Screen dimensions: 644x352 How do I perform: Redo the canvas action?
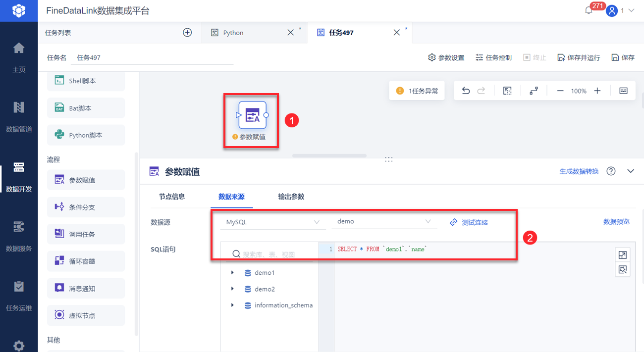pyautogui.click(x=481, y=91)
